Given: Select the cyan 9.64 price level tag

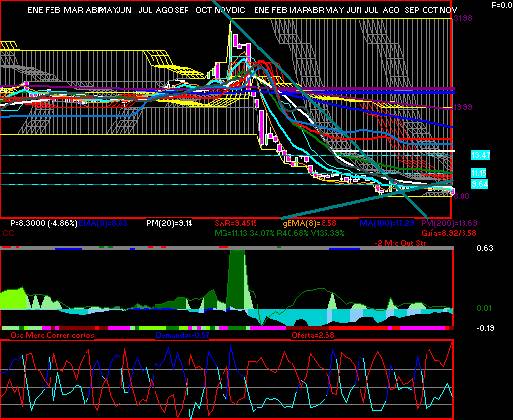Looking at the screenshot, I should point(479,184).
